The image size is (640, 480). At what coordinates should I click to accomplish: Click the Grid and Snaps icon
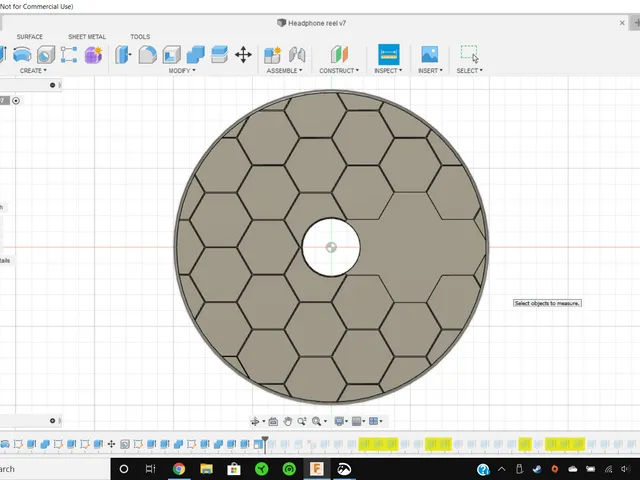point(356,421)
